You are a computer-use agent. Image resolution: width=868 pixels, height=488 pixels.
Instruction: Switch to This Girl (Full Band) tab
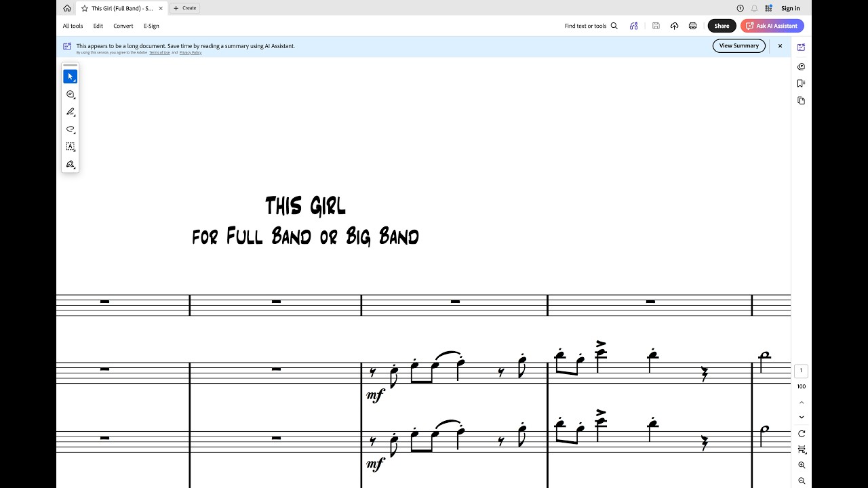(x=122, y=8)
